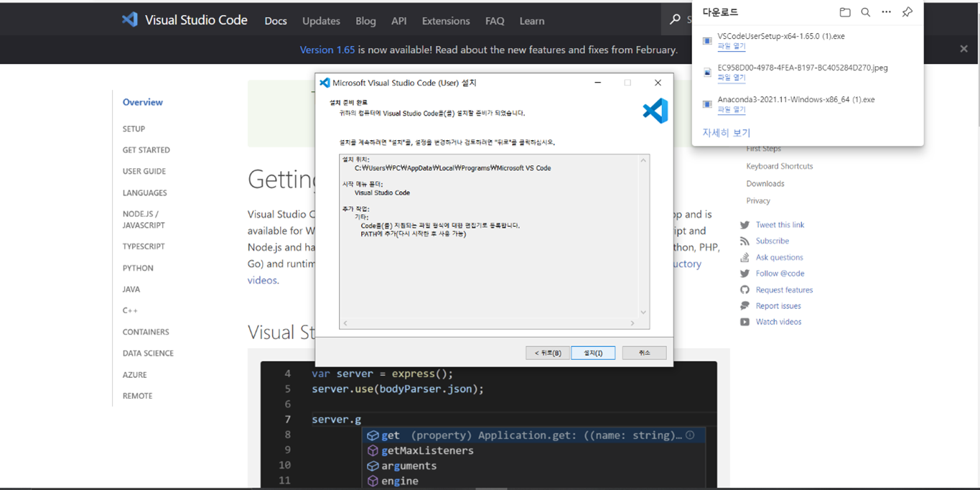Expand LANGUAGES section in docs sidebar
980x490 pixels.
point(145,193)
